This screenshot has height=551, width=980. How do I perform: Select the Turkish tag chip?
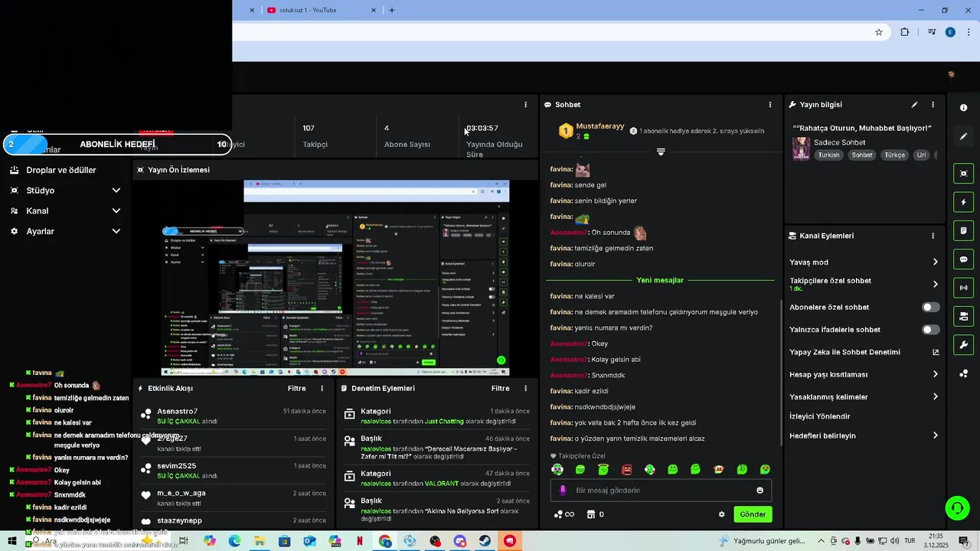(828, 155)
